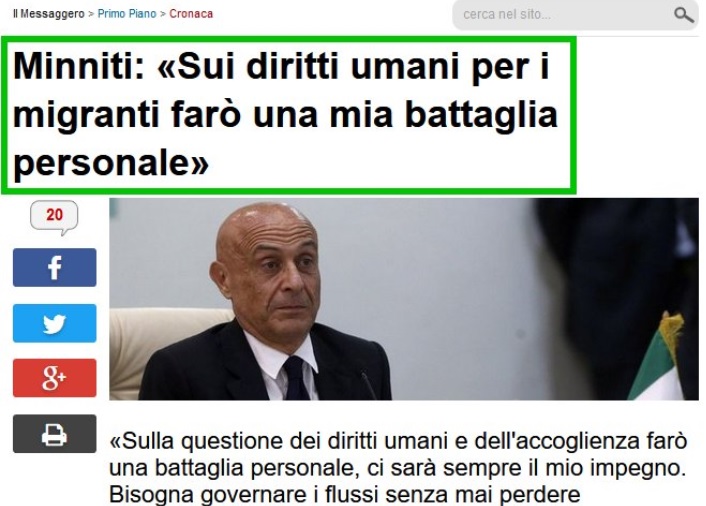Click the first breadcrumb separator arrow

click(x=91, y=14)
